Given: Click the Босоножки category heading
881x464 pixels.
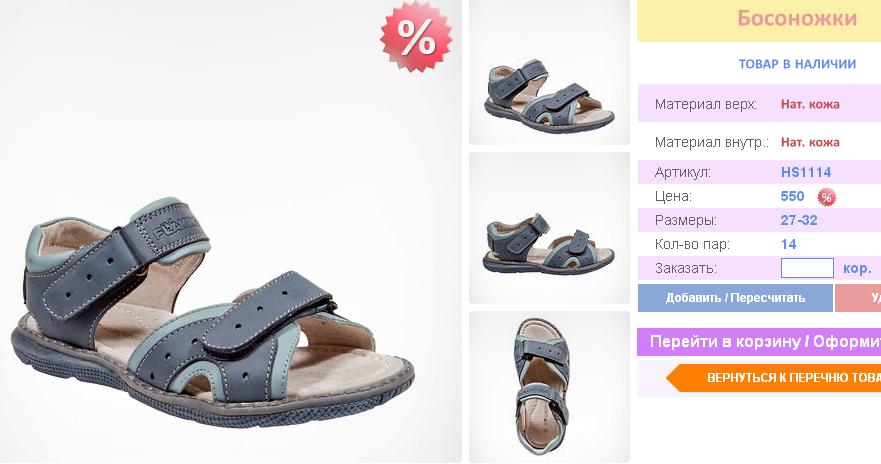Looking at the screenshot, I should point(797,19).
